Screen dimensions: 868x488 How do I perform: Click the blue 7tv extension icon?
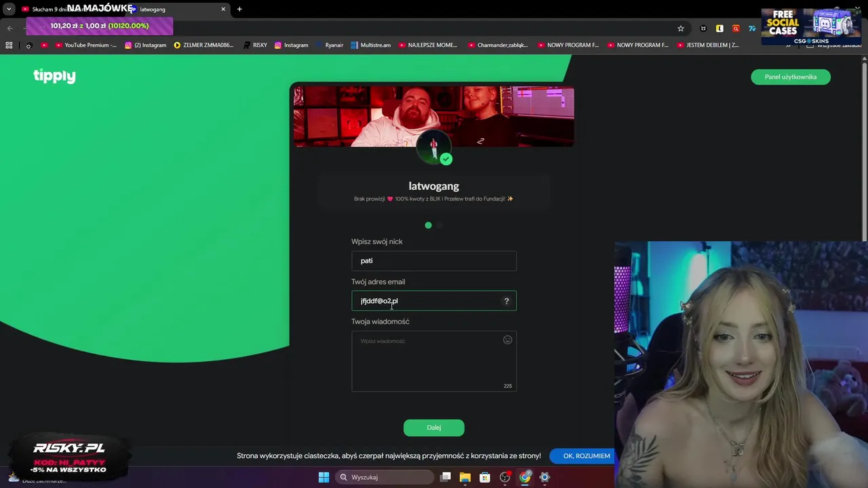tap(752, 28)
